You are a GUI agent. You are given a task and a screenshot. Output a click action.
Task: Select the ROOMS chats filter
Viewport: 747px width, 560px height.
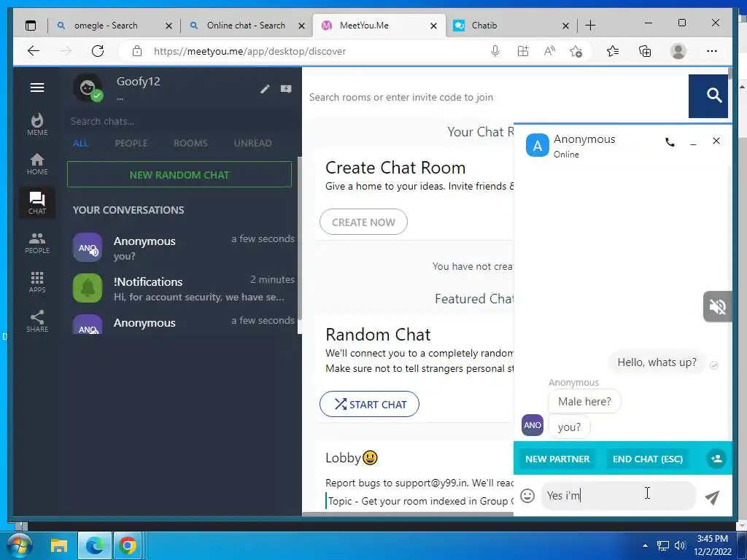190,144
